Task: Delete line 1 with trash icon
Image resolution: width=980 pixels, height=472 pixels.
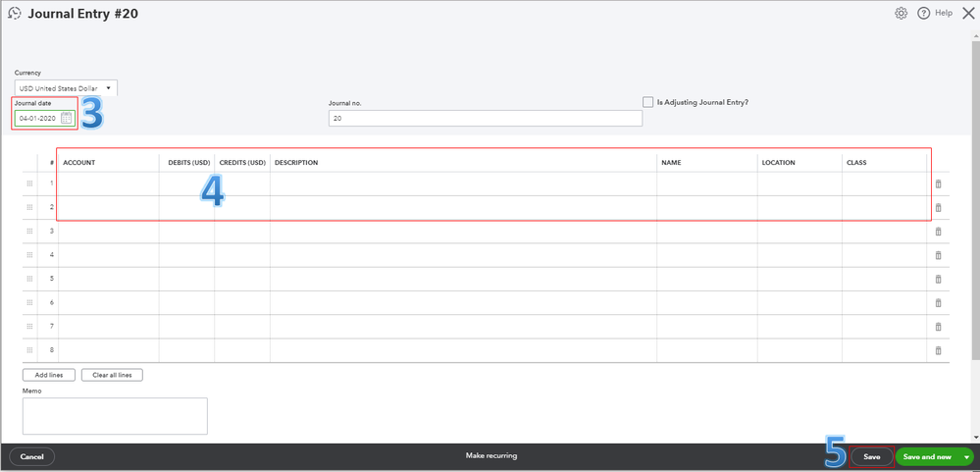Action: [x=938, y=184]
